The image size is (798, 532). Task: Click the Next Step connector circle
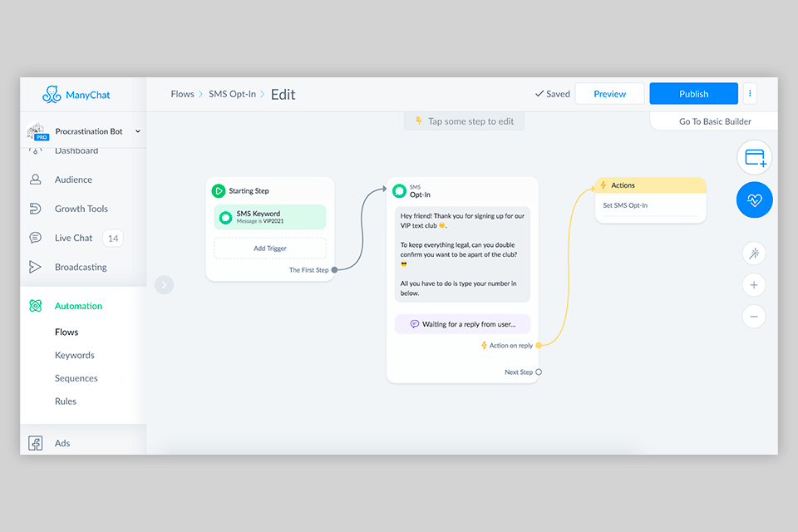[539, 372]
